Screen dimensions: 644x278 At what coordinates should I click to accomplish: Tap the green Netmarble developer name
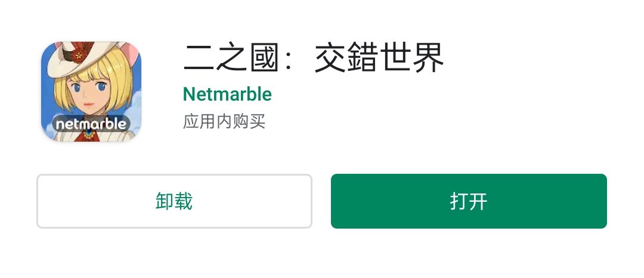tap(227, 94)
